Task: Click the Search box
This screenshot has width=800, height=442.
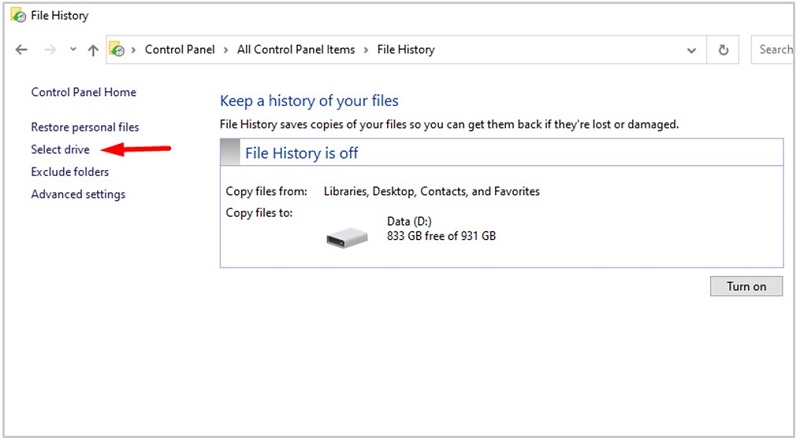Action: [x=775, y=50]
